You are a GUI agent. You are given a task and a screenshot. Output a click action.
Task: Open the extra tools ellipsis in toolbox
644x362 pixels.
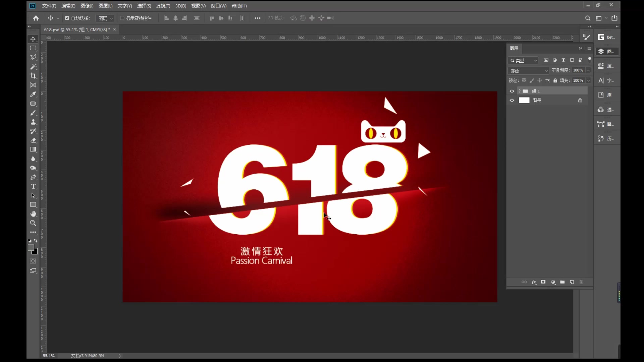(x=33, y=232)
